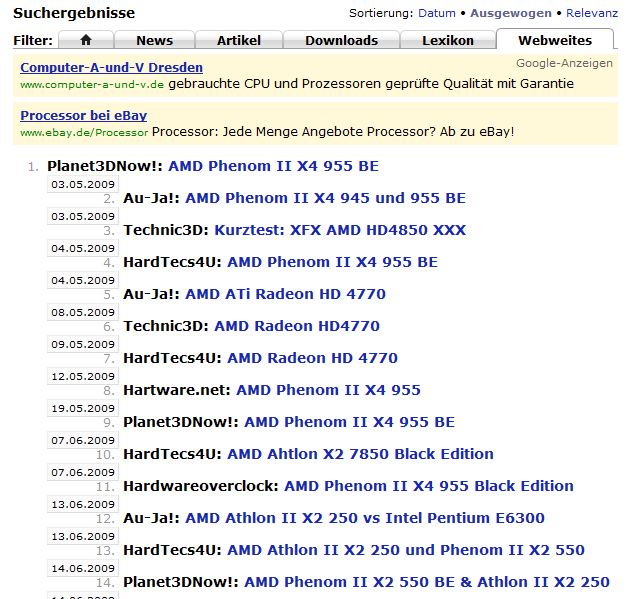627x599 pixels.
Task: Sort results by Datum
Action: (437, 13)
